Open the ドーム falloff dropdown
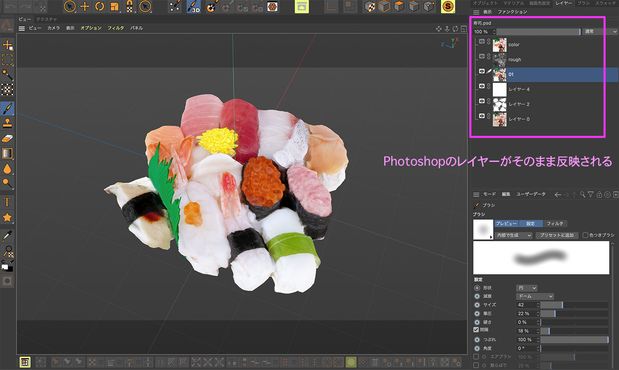 coord(535,296)
